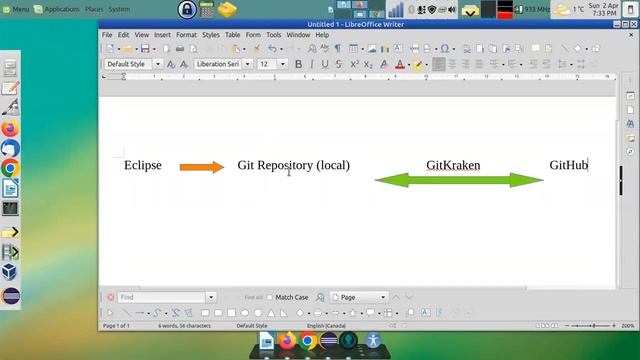Open Chrome from the bottom dock
Viewport: 640px width, 360px height.
[308, 340]
